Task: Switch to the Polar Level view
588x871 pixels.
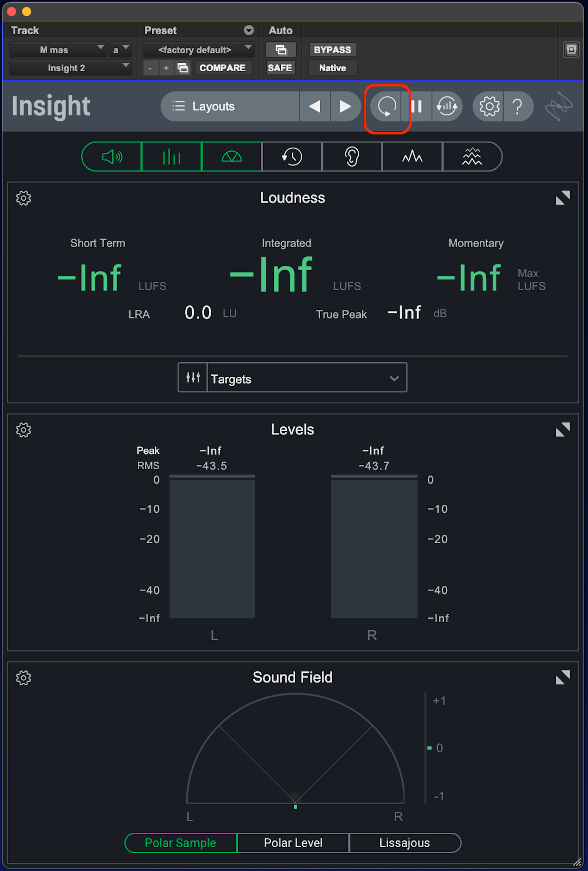Action: click(293, 843)
